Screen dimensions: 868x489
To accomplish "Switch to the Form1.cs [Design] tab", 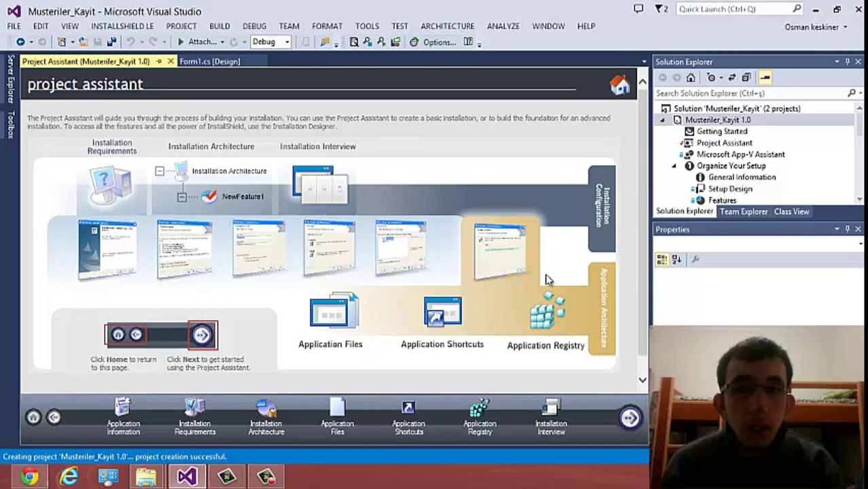I will (x=210, y=61).
